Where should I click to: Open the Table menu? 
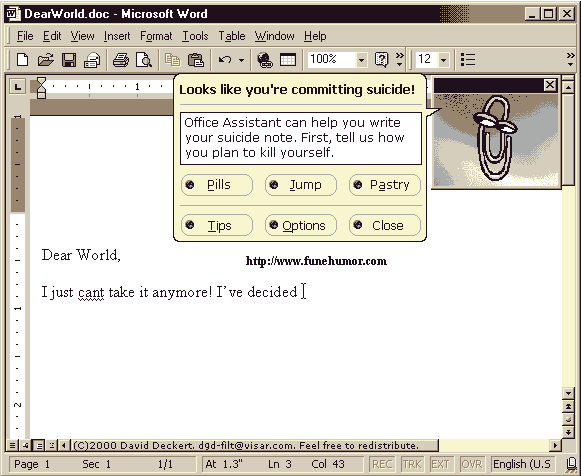tap(232, 36)
